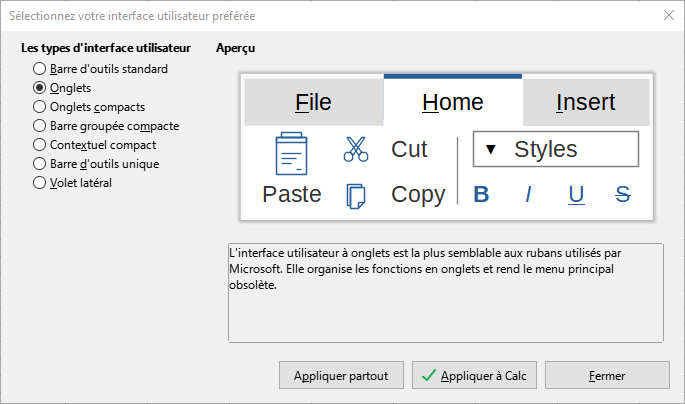
Task: Click the tabbed interface preview image
Action: [446, 147]
